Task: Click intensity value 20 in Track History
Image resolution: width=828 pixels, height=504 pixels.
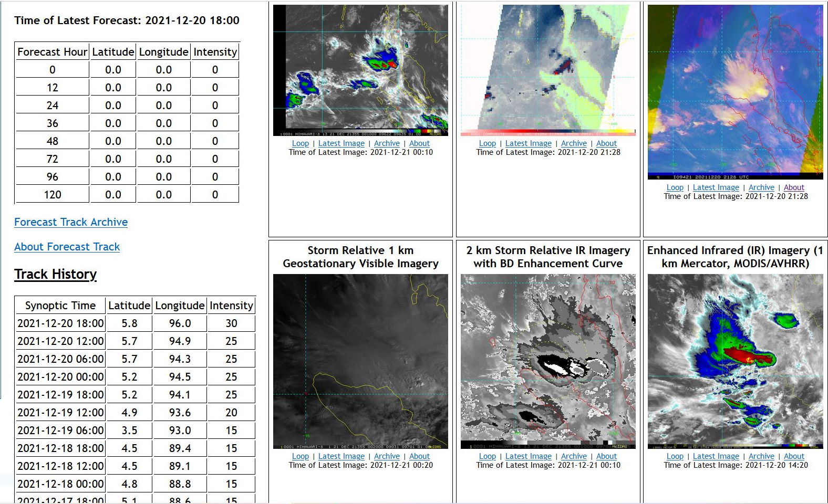Action: pyautogui.click(x=231, y=413)
